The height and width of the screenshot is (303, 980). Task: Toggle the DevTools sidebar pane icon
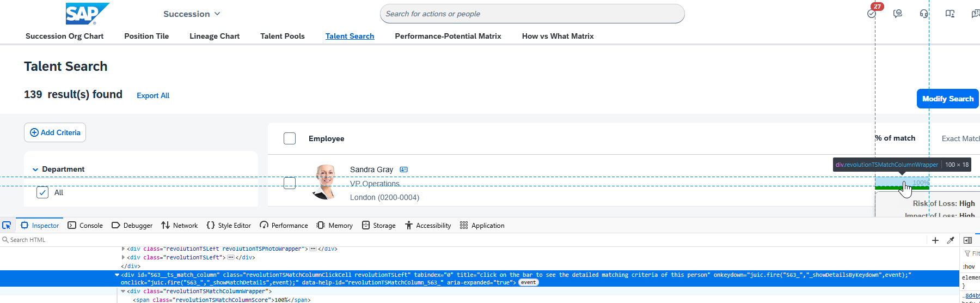pyautogui.click(x=967, y=240)
